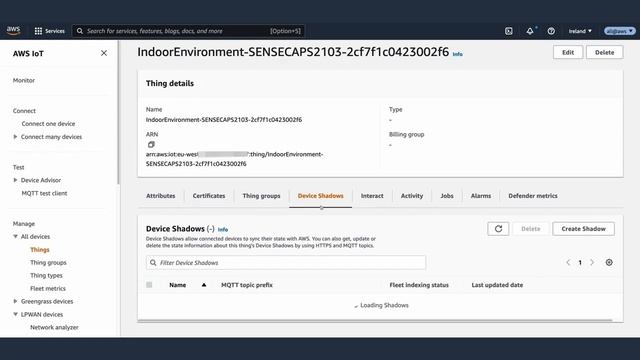Open the help question-mark icon
This screenshot has width=640, height=360.
click(551, 31)
